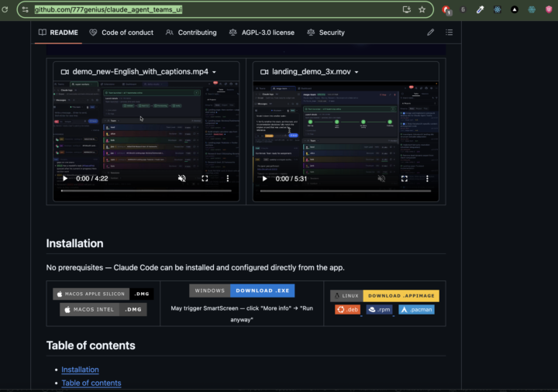Click the 4:22 video progress bar
Screen dimensions: 558x392
146,191
